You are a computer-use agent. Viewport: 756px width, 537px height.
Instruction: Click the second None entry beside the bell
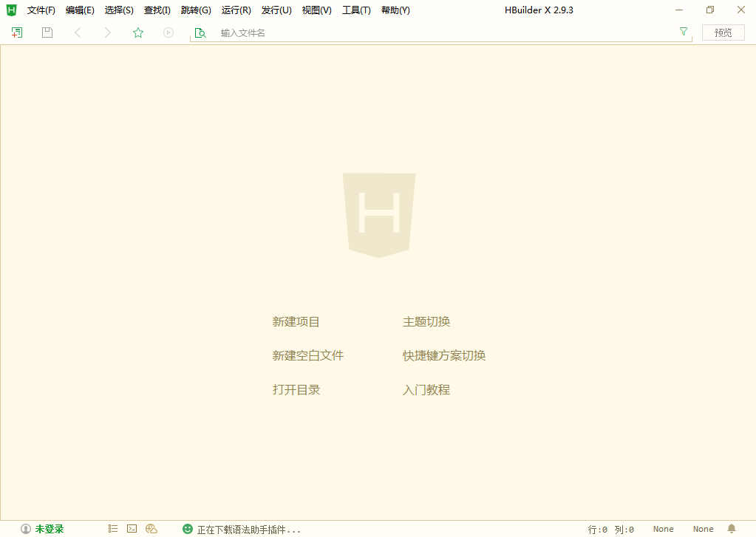point(704,529)
